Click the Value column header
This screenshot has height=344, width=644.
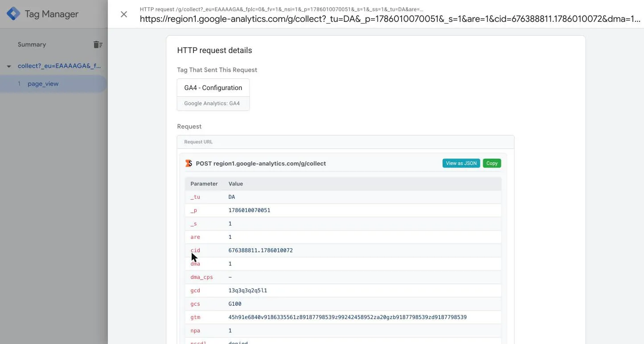tap(236, 184)
